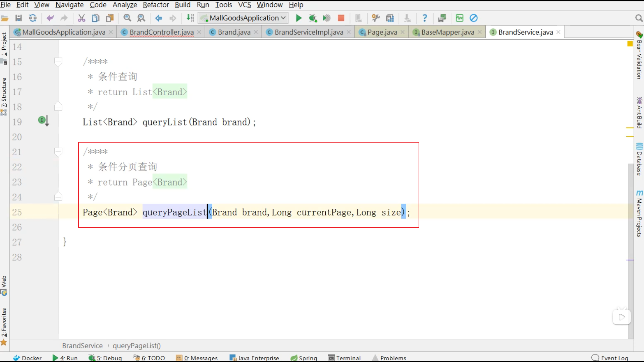Collapse the comment fold marker on line 24
The width and height of the screenshot is (644, 362).
pos(58,197)
